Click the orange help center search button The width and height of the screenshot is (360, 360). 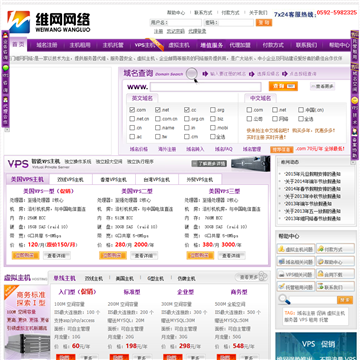pyautogui.click(x=345, y=300)
